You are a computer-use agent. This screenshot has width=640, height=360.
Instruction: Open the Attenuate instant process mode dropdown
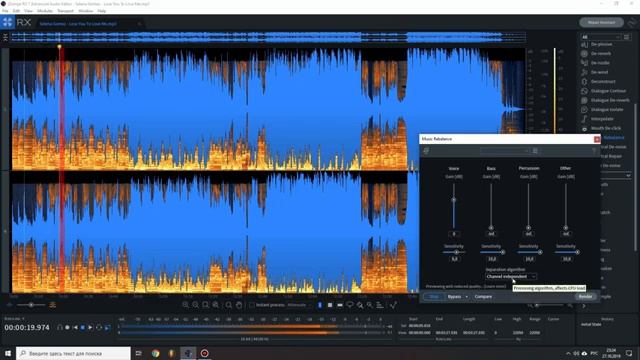(x=299, y=305)
